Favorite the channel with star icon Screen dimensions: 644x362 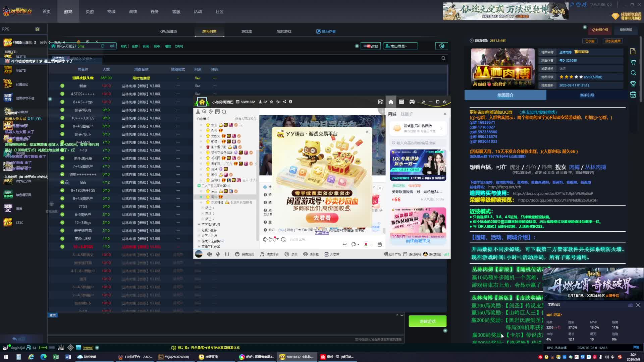(x=271, y=102)
